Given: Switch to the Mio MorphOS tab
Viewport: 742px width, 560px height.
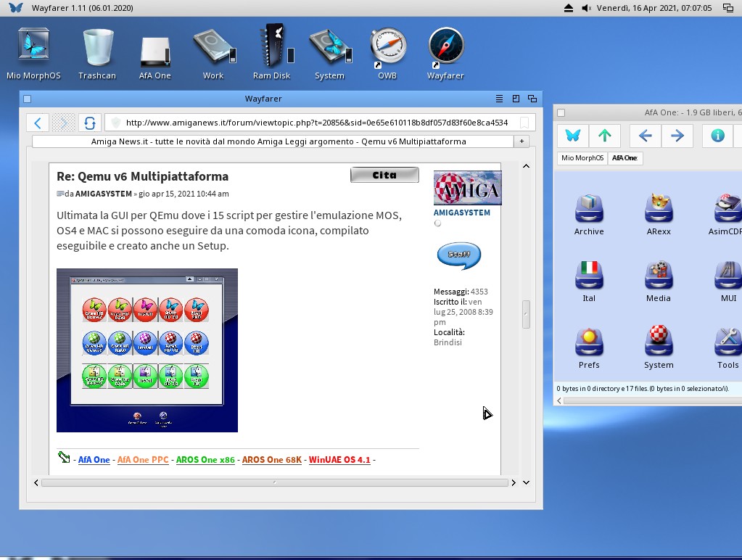Looking at the screenshot, I should (x=582, y=158).
